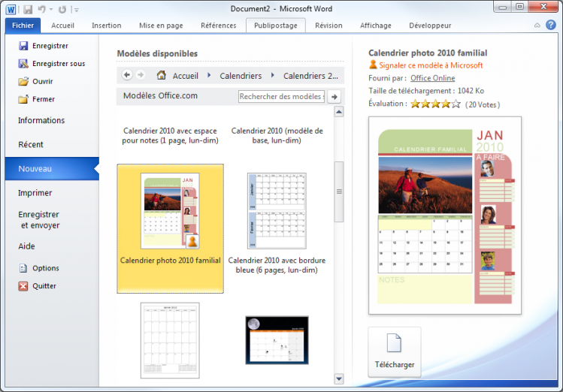563x392 pixels.
Task: Open the Récent documents section
Action: pyautogui.click(x=31, y=144)
